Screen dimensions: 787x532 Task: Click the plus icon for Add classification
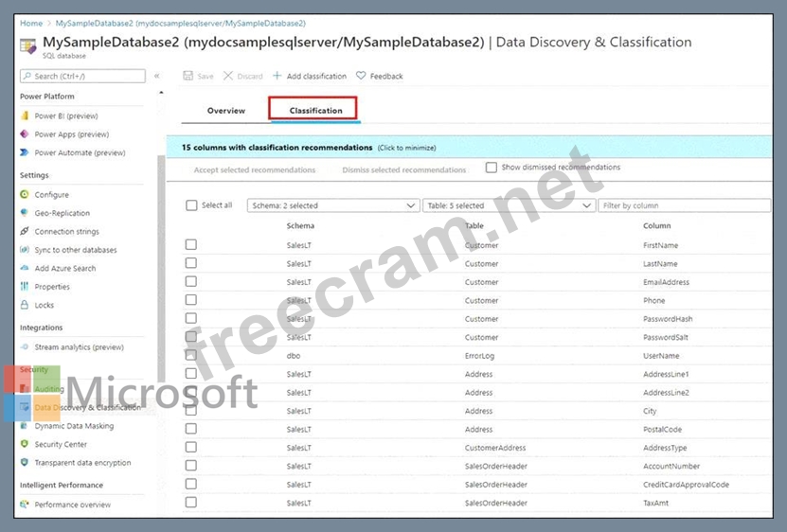click(277, 76)
